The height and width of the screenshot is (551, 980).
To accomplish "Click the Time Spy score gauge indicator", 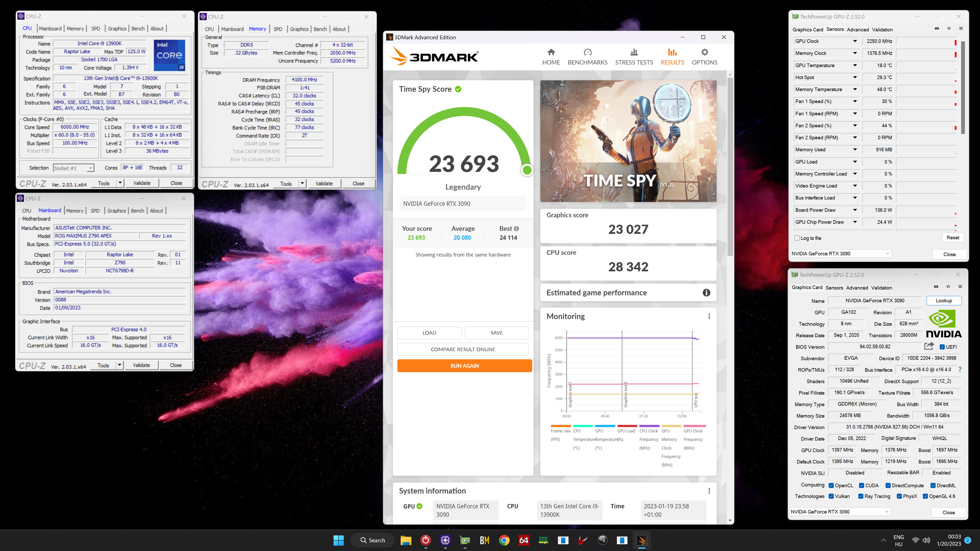I will tap(527, 170).
